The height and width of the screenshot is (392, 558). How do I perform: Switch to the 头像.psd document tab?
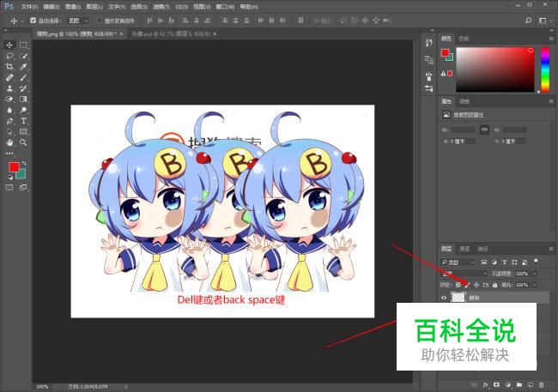[x=171, y=34]
